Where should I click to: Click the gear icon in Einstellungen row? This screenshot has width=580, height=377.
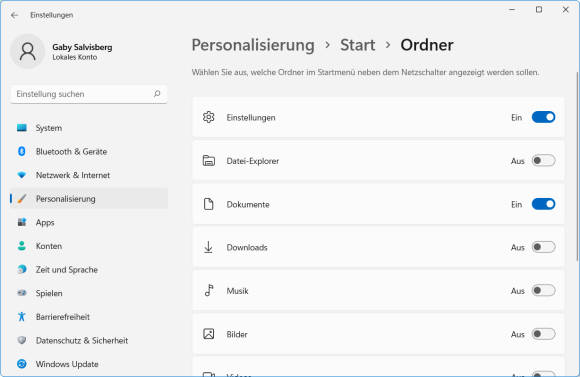(209, 117)
